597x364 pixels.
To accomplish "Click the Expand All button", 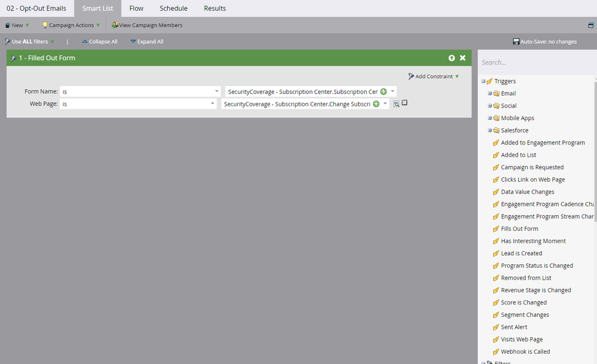I will [x=147, y=42].
